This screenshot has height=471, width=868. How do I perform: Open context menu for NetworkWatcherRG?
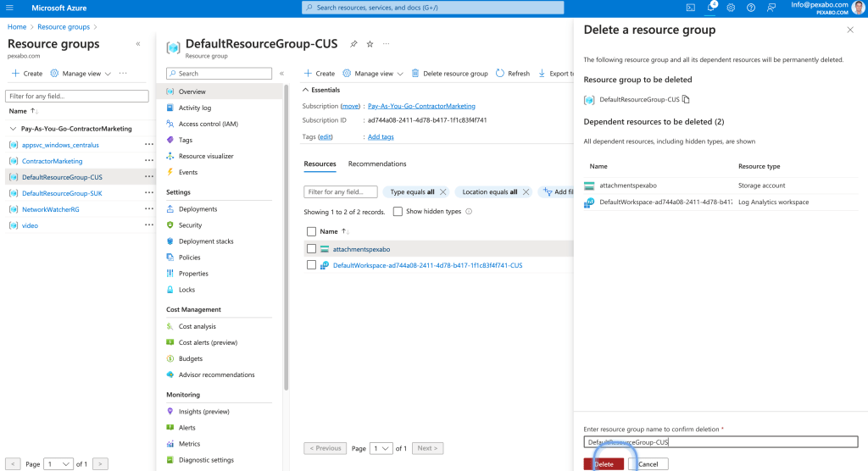pyautogui.click(x=149, y=208)
